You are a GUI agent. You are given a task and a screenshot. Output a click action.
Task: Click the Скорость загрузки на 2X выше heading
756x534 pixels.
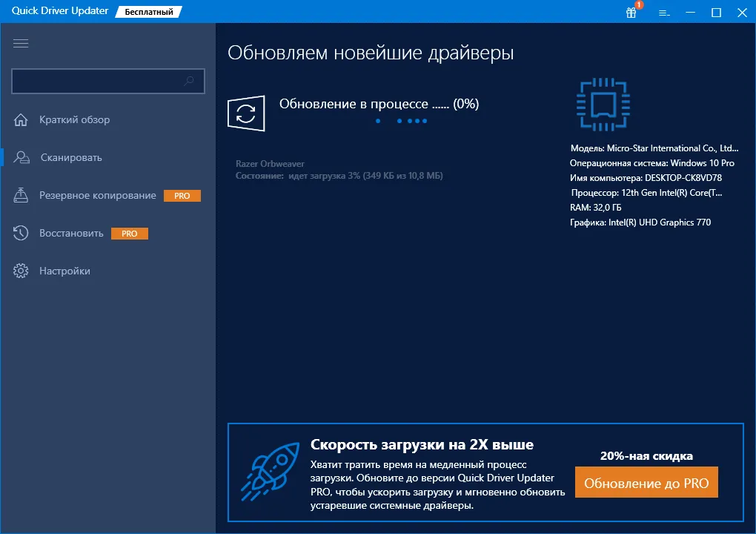click(x=422, y=444)
